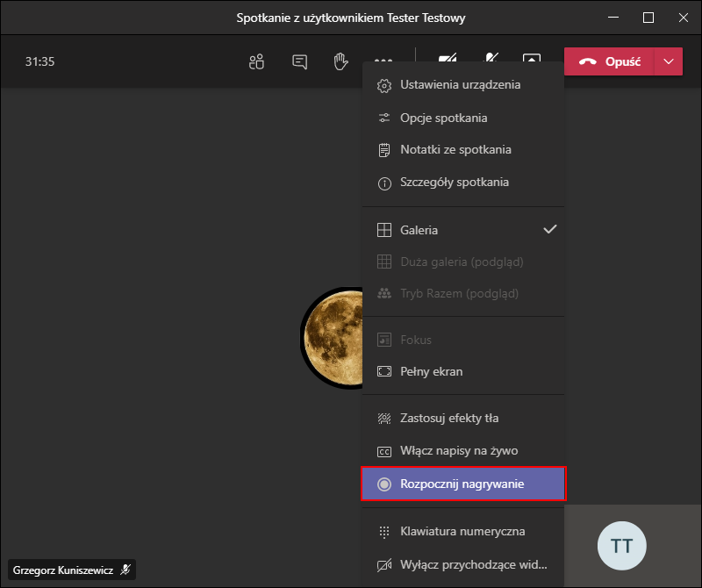Turn on the camera
The width and height of the screenshot is (702, 588).
tap(448, 57)
